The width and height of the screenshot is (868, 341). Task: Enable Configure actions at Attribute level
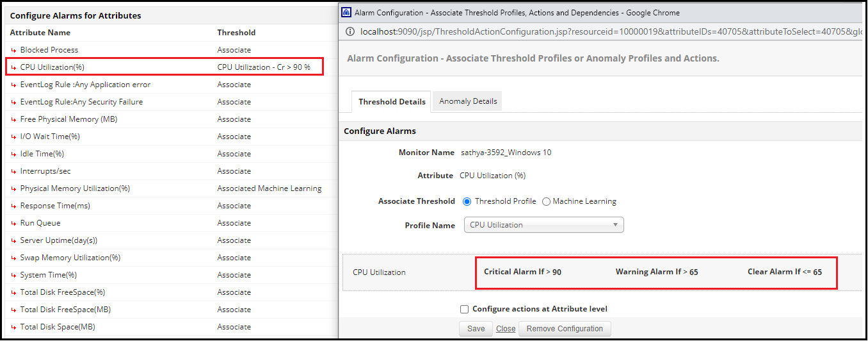(x=465, y=309)
